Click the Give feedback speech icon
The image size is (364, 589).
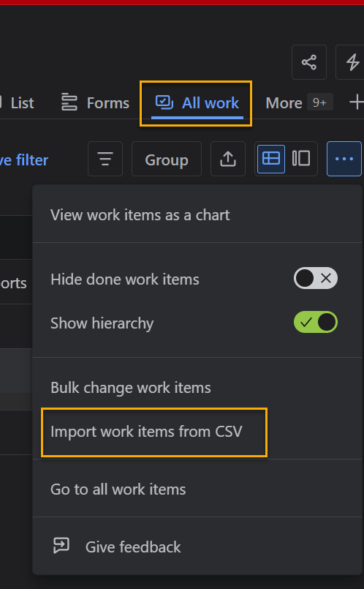tap(61, 545)
